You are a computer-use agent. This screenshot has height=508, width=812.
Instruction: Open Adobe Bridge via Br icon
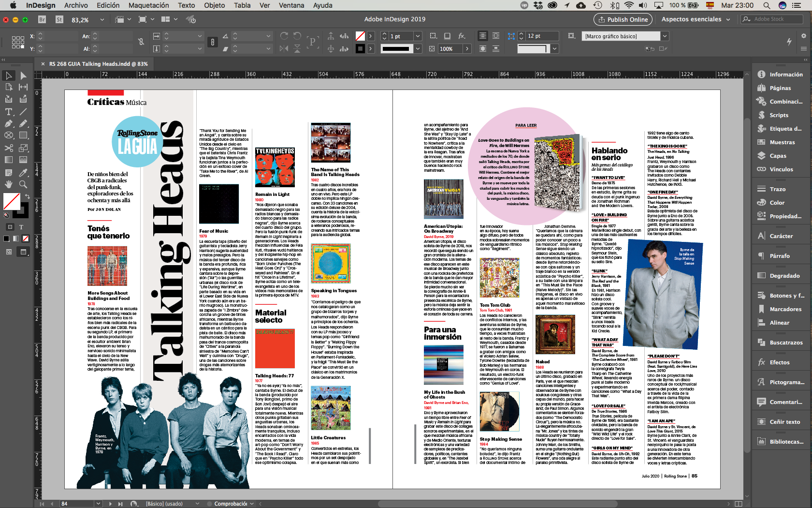tap(42, 20)
